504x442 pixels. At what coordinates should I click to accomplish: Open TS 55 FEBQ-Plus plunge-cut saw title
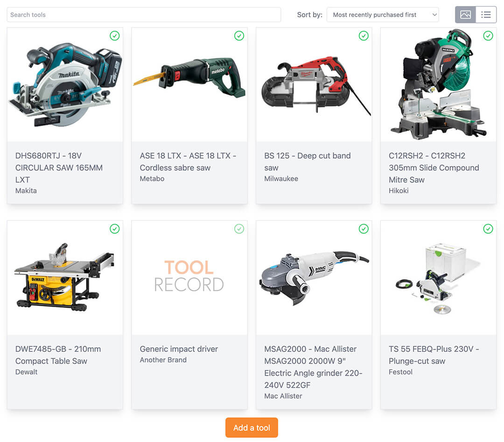coord(434,355)
